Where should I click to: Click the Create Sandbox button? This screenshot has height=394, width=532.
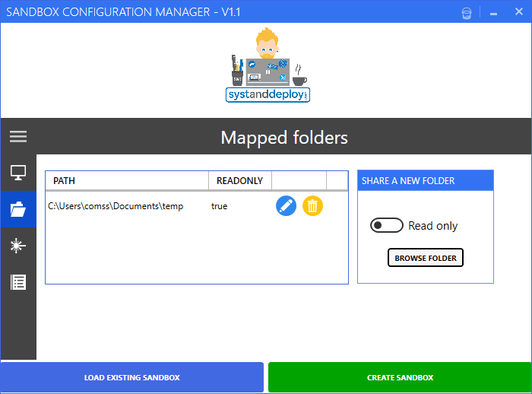pos(400,377)
